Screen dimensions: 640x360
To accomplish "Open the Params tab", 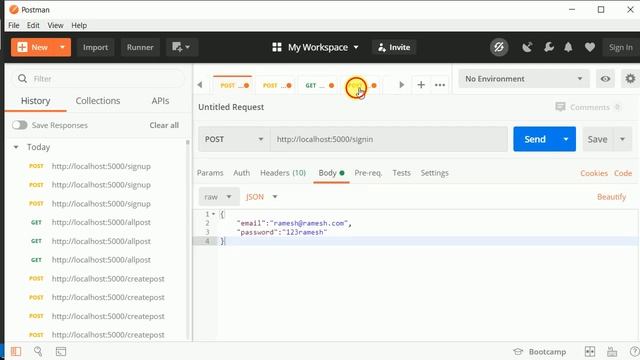I will click(210, 173).
